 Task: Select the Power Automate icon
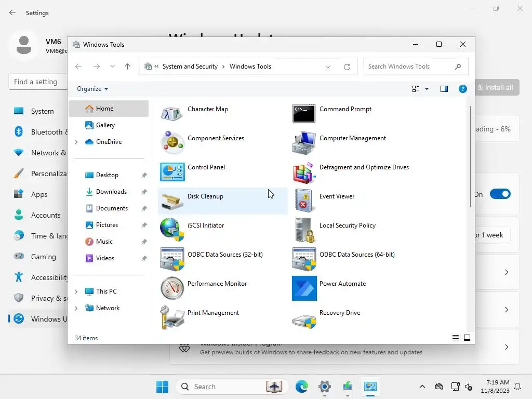coord(304,288)
